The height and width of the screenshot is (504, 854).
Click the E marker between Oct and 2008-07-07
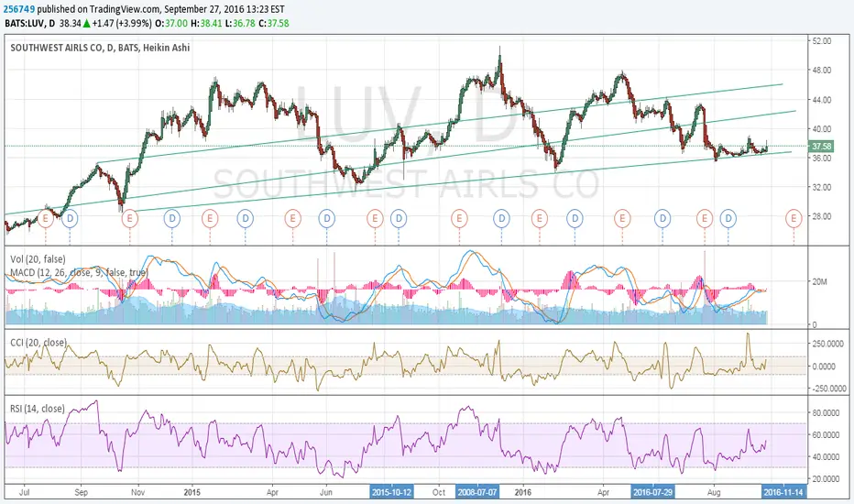[459, 219]
